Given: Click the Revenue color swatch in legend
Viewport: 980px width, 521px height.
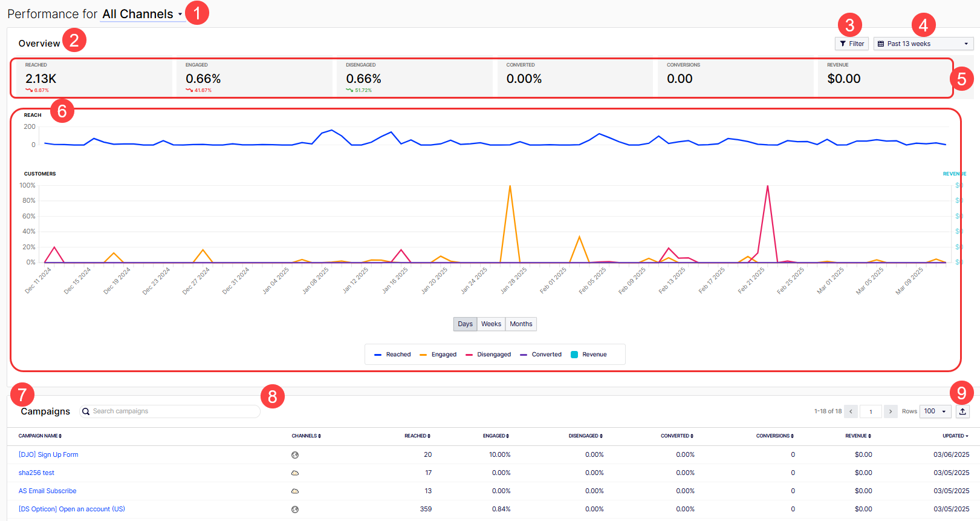Looking at the screenshot, I should coord(574,355).
